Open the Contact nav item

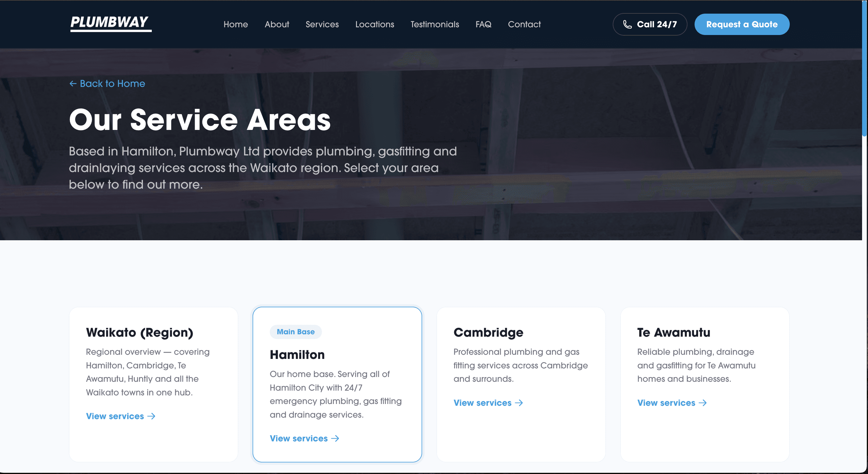[x=524, y=24]
